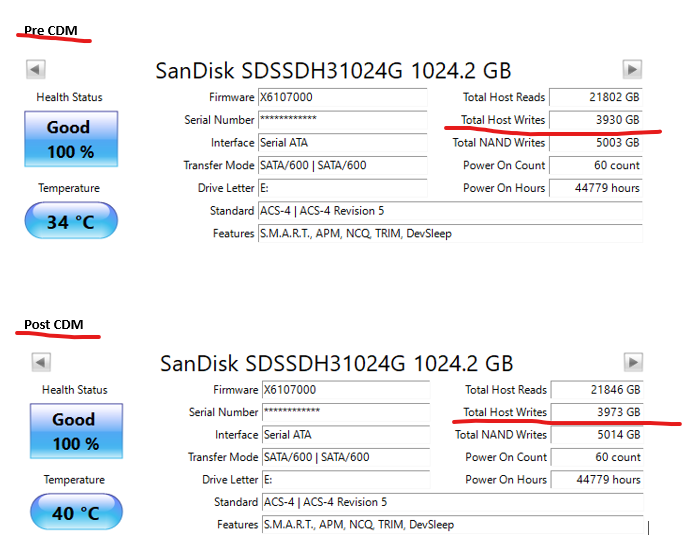Click Power On Count value in Pre CDM
This screenshot has height=556, width=682.
pyautogui.click(x=596, y=165)
